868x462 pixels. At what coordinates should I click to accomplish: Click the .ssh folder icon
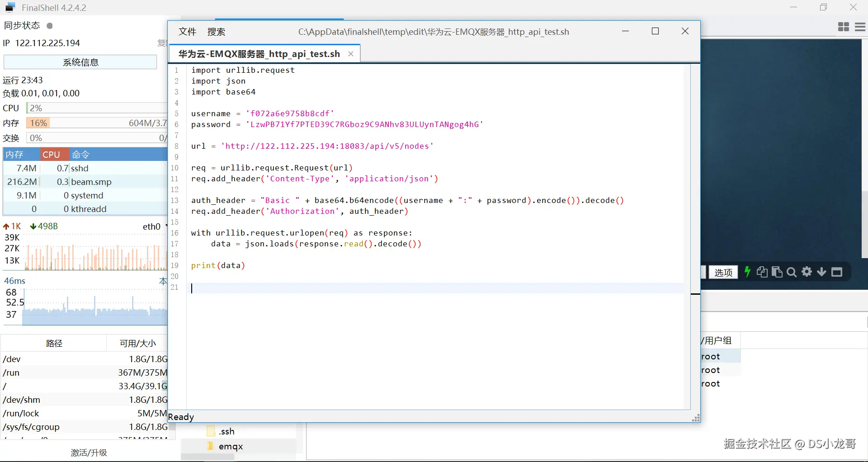click(211, 431)
